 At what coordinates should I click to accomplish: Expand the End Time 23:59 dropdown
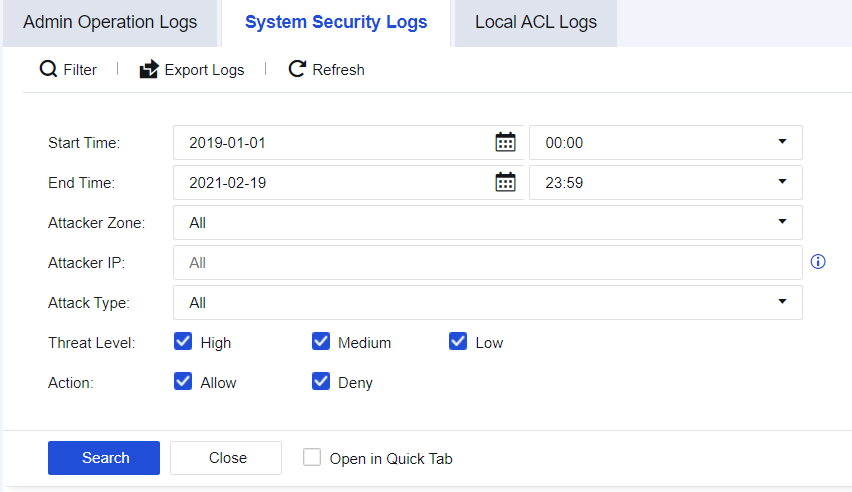point(665,182)
